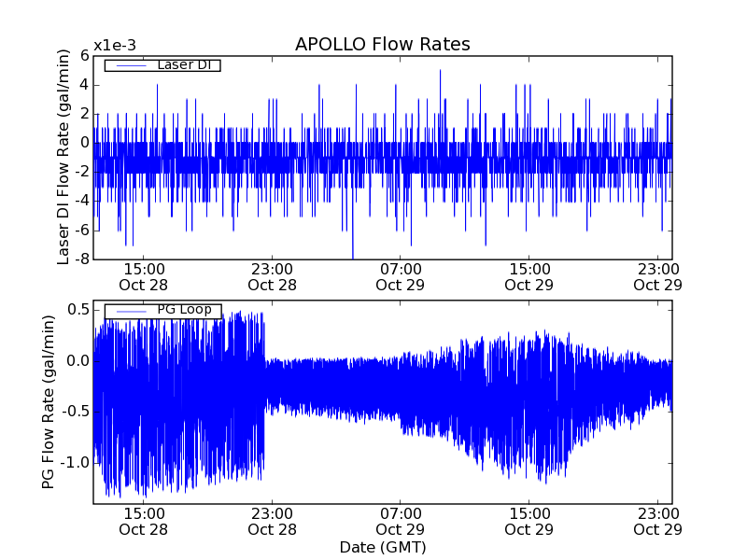Select the Laser DI legend entry
The width and height of the screenshot is (747, 560).
162,65
